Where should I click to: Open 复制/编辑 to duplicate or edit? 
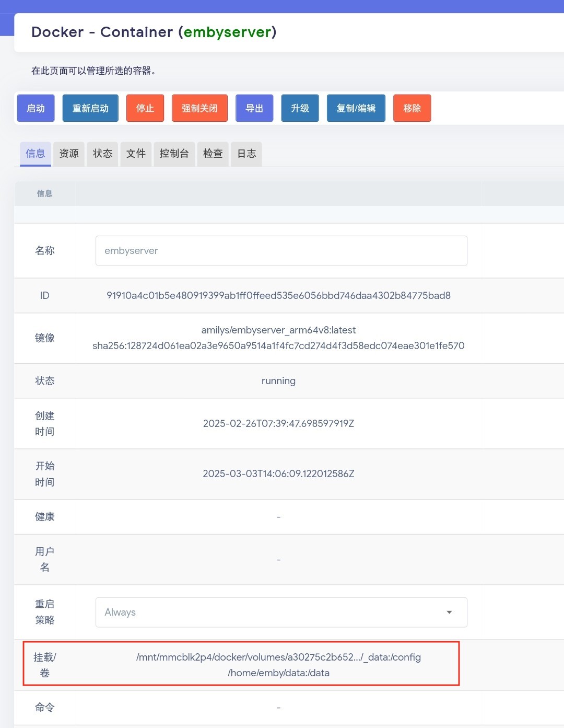(356, 108)
